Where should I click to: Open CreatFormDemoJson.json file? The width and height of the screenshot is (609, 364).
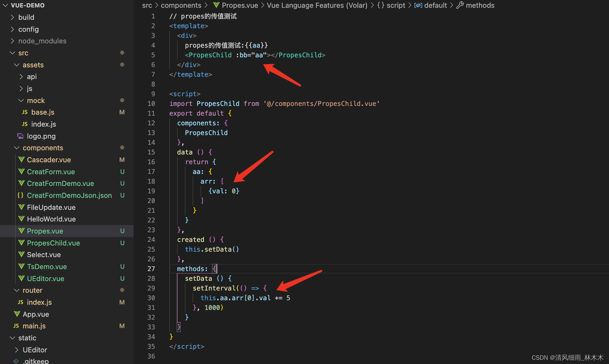[x=69, y=195]
